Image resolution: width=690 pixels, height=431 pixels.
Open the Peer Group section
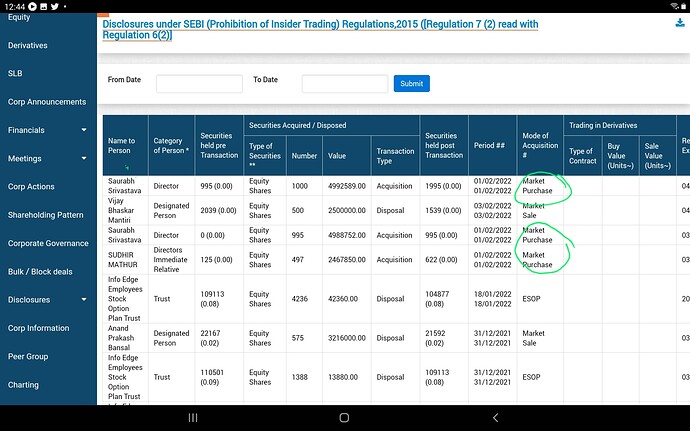click(x=28, y=356)
